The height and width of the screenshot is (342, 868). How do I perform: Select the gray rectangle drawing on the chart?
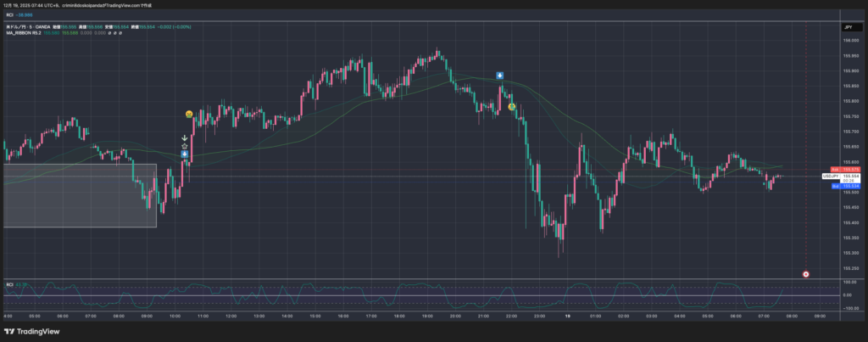tap(79, 196)
